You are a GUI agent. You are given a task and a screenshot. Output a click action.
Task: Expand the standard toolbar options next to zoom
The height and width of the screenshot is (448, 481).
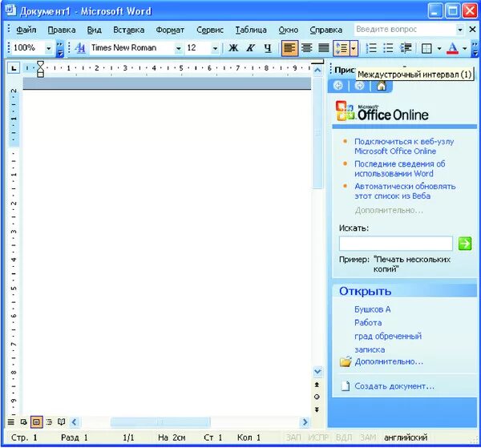tap(60, 49)
